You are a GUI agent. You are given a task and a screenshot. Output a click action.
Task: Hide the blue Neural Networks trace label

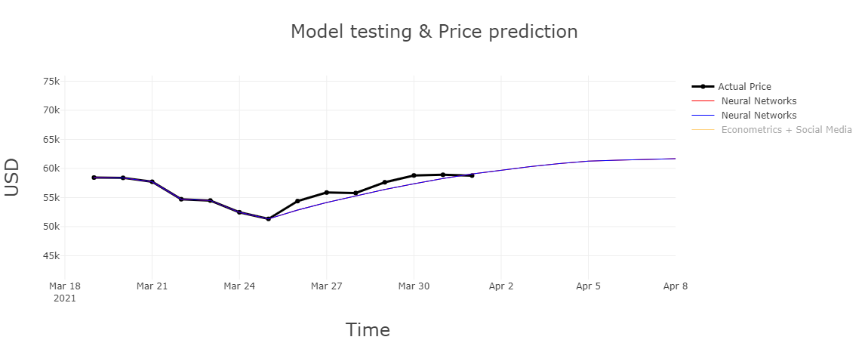pos(759,115)
